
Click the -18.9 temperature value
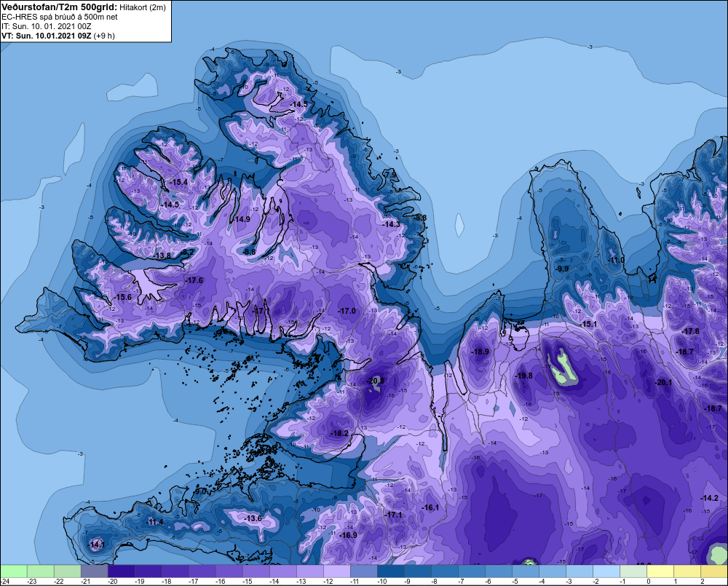point(480,352)
